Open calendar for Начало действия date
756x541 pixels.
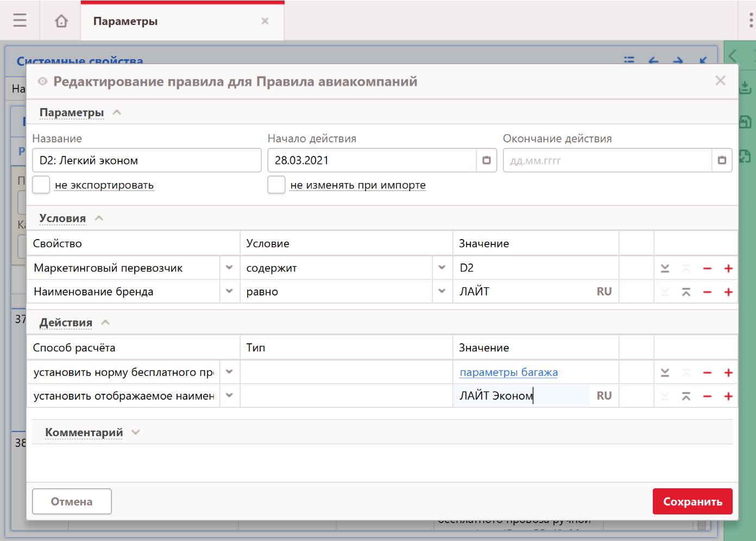point(486,160)
